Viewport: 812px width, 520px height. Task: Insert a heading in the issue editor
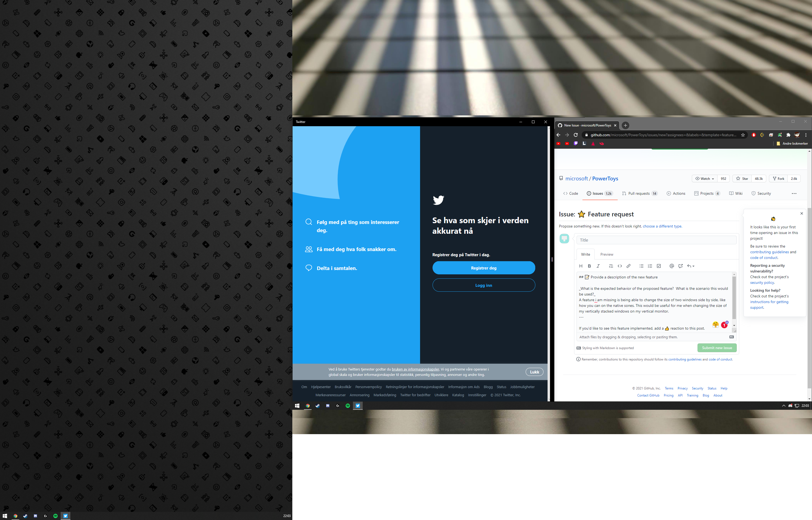tap(581, 266)
